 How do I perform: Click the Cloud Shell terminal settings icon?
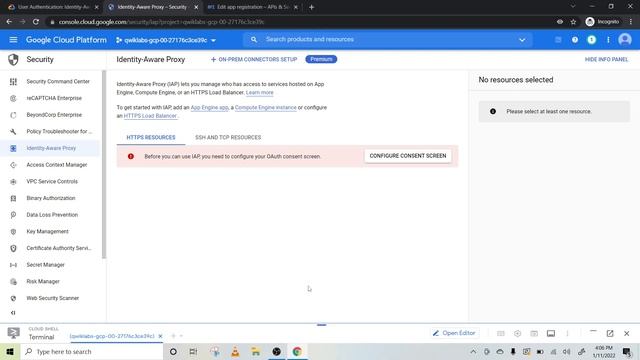pos(517,333)
